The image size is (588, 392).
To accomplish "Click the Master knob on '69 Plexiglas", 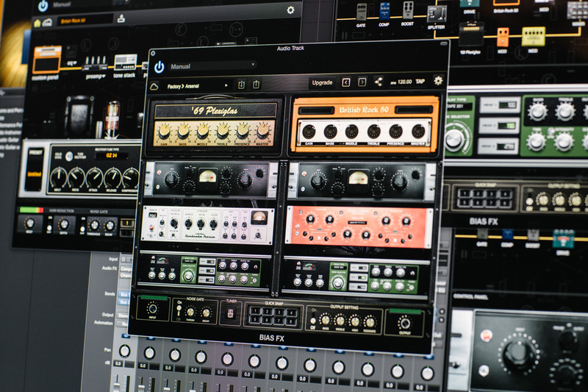I will [x=263, y=132].
